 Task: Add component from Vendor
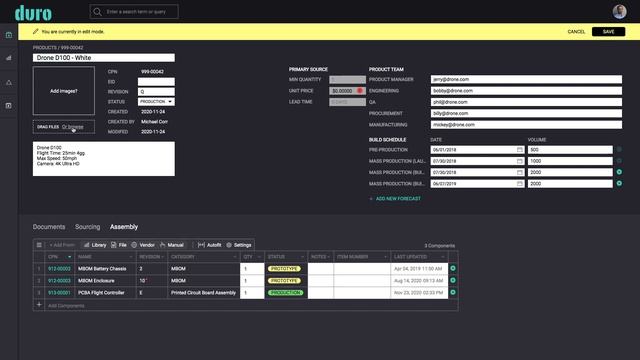coord(143,245)
